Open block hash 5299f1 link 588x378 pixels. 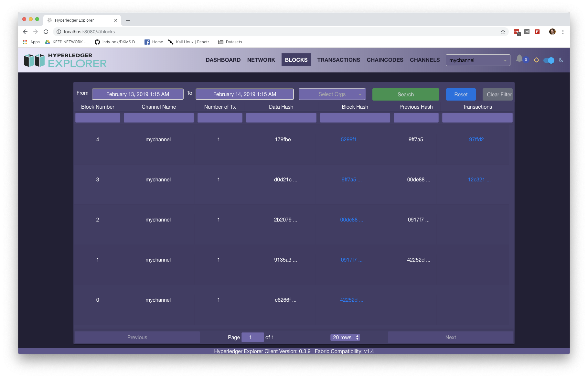pyautogui.click(x=351, y=139)
